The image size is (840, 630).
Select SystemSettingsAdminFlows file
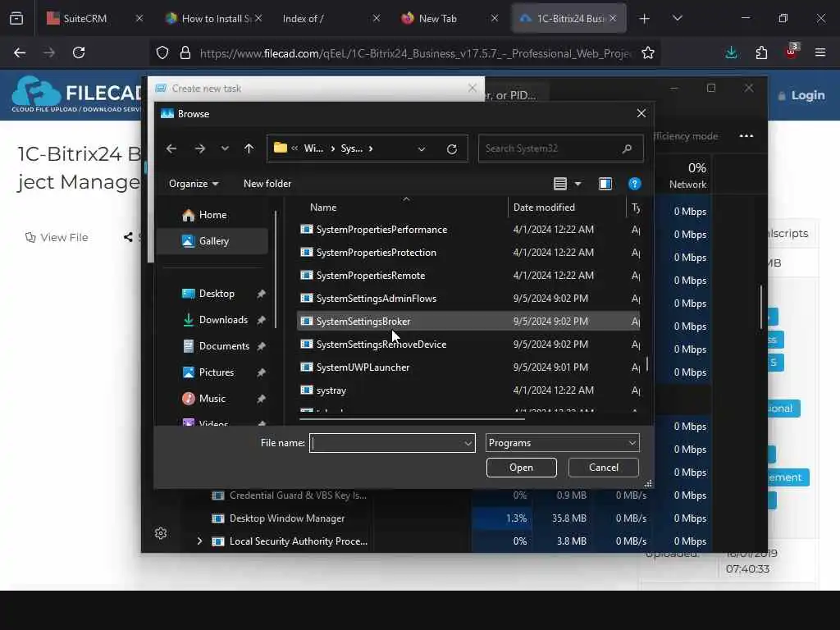[468, 299]
